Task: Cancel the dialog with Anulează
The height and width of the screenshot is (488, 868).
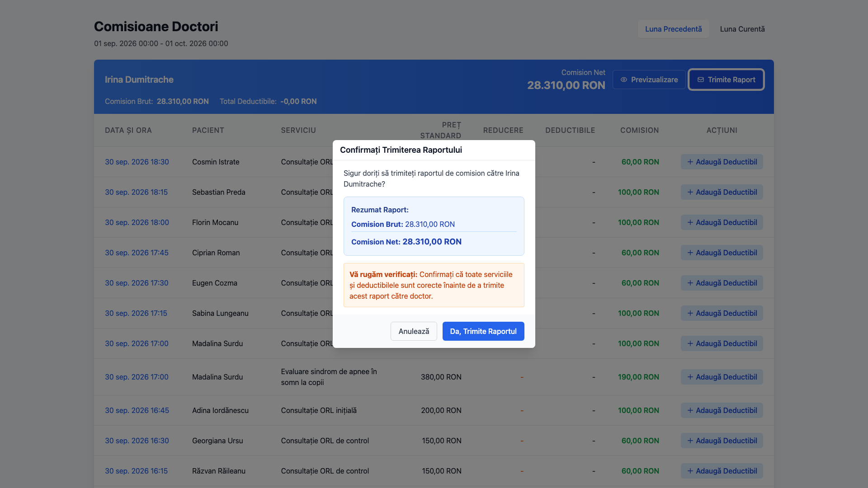Action: coord(414,331)
